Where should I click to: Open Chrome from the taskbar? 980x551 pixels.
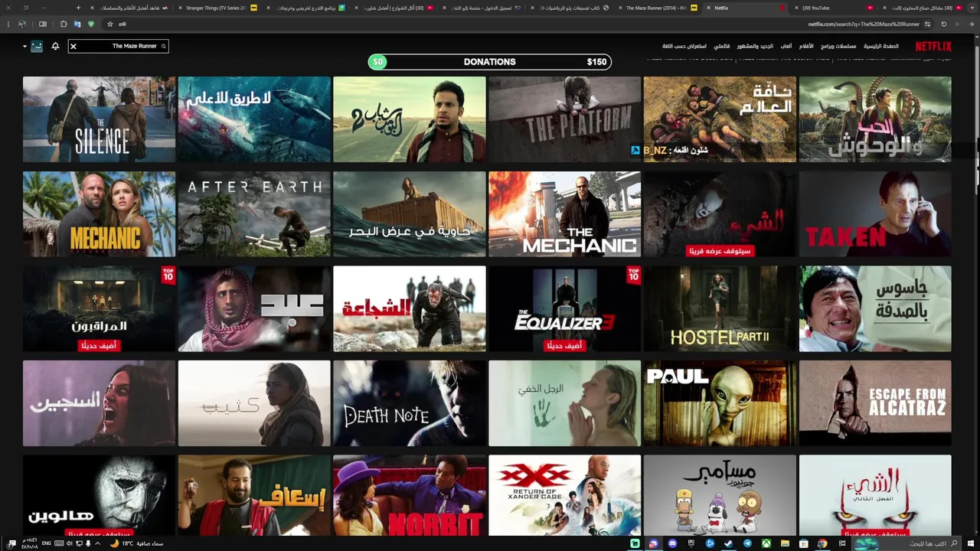pyautogui.click(x=822, y=543)
